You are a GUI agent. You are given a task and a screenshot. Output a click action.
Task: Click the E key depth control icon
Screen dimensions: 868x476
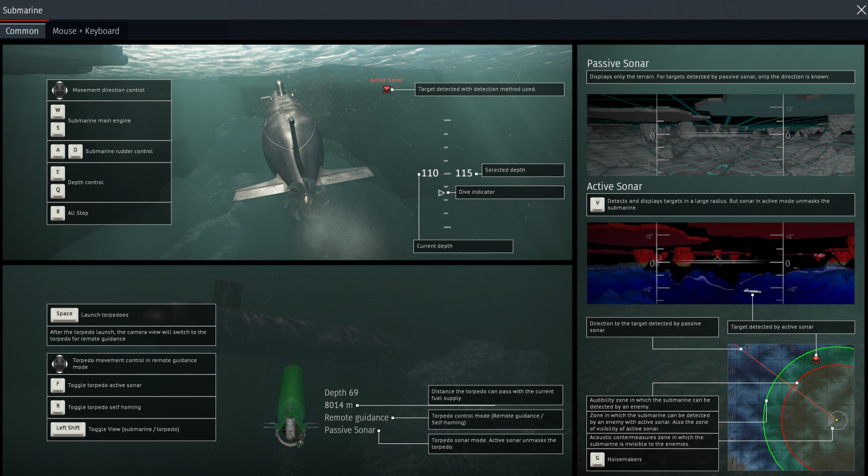[58, 173]
